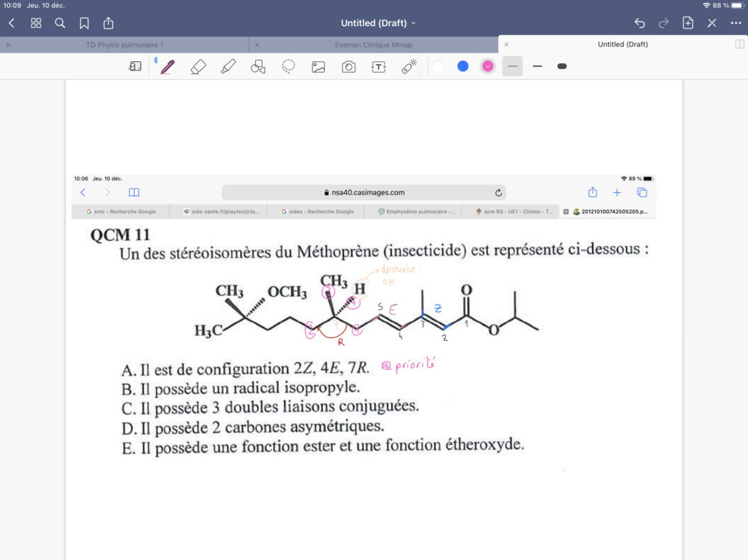748x560 pixels.
Task: Select the eraser tool
Action: pyautogui.click(x=197, y=67)
